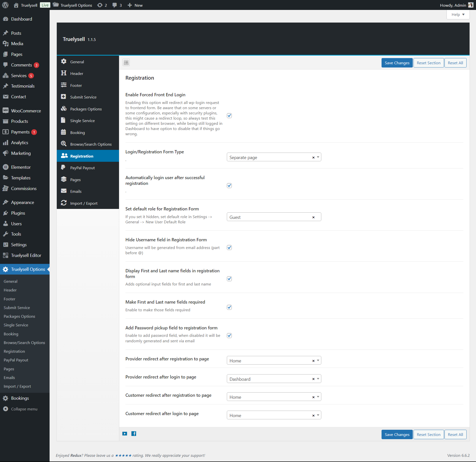Open WooCommerce in the admin menu
Image resolution: width=476 pixels, height=462 pixels.
[26, 111]
